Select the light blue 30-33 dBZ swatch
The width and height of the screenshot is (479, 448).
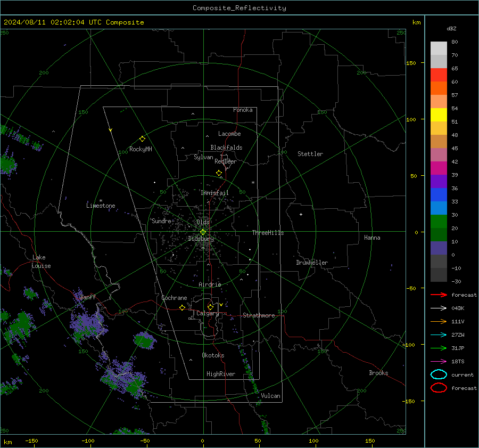coord(439,208)
